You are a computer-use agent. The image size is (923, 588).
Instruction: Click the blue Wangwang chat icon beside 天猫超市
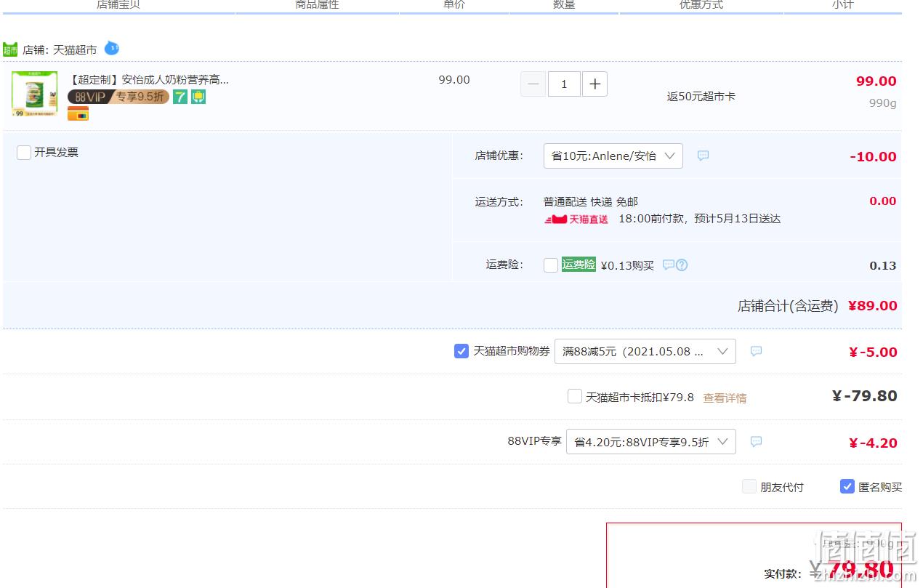(111, 49)
